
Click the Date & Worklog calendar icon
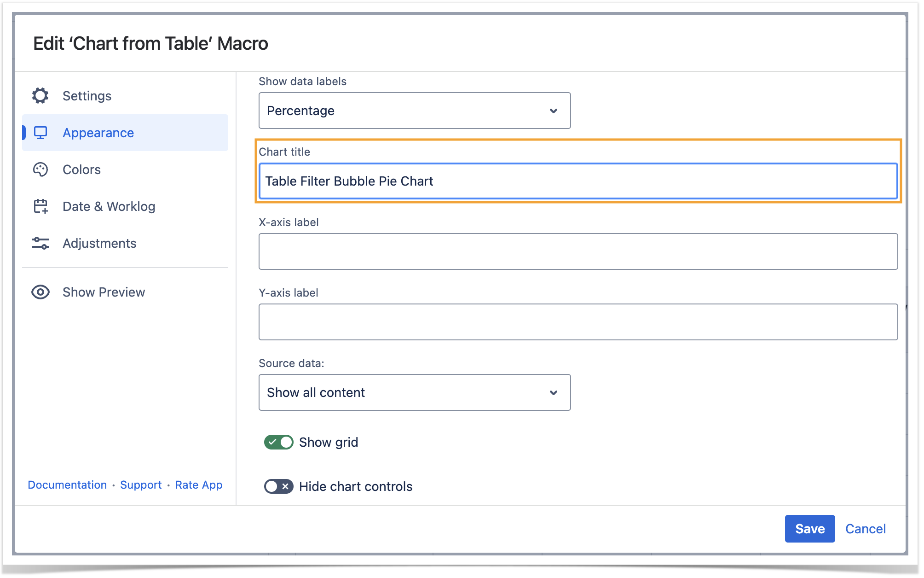pyautogui.click(x=40, y=206)
